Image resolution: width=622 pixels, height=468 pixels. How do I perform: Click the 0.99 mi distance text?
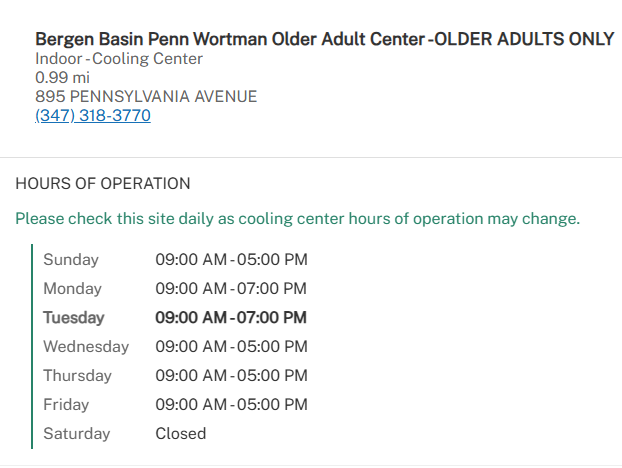point(62,77)
